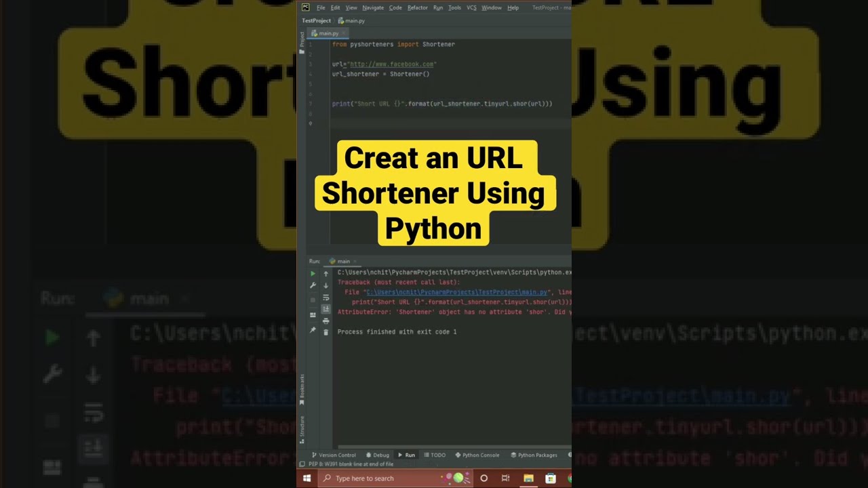Toggle scroll to end in Run console
The width and height of the screenshot is (868, 488).
pyautogui.click(x=325, y=309)
